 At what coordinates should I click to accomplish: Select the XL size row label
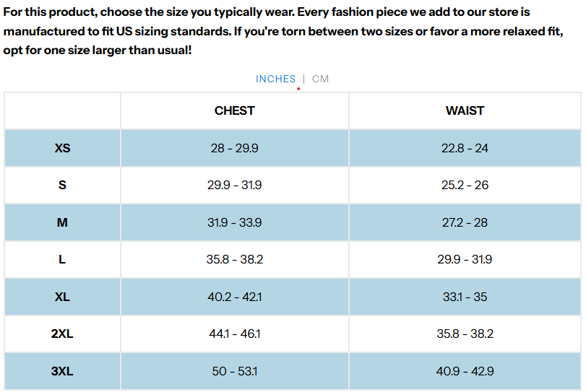pyautogui.click(x=62, y=297)
